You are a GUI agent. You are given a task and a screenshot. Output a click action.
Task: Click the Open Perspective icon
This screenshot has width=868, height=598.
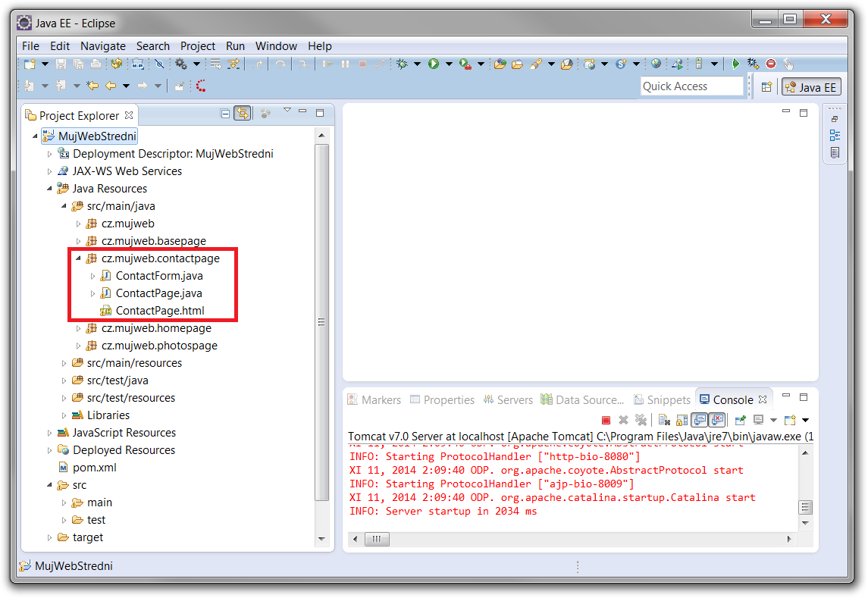click(766, 87)
